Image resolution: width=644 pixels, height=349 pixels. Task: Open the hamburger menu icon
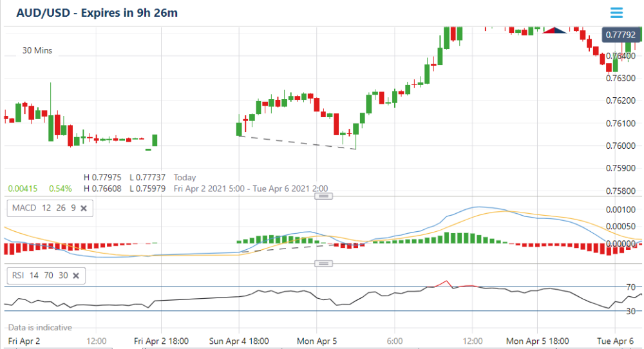click(x=616, y=13)
